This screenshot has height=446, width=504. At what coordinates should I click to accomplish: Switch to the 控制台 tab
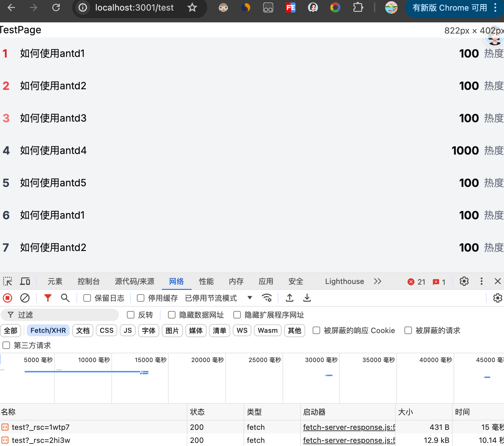[x=88, y=281]
